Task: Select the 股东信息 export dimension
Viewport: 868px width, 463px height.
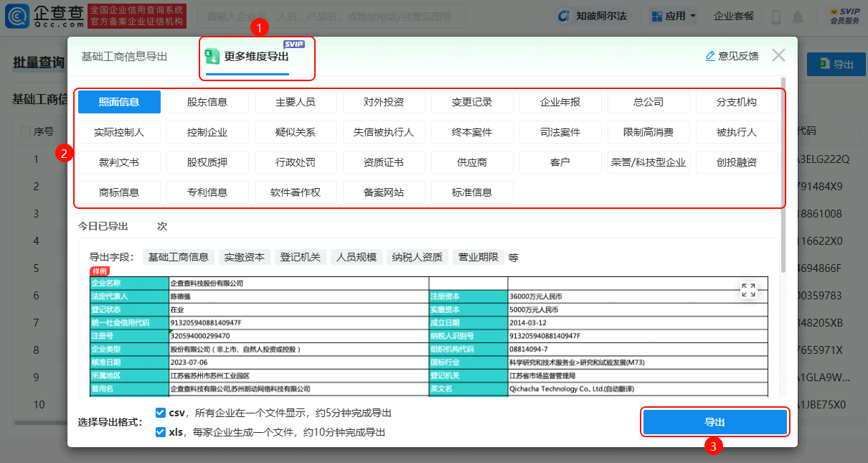Action: click(207, 102)
